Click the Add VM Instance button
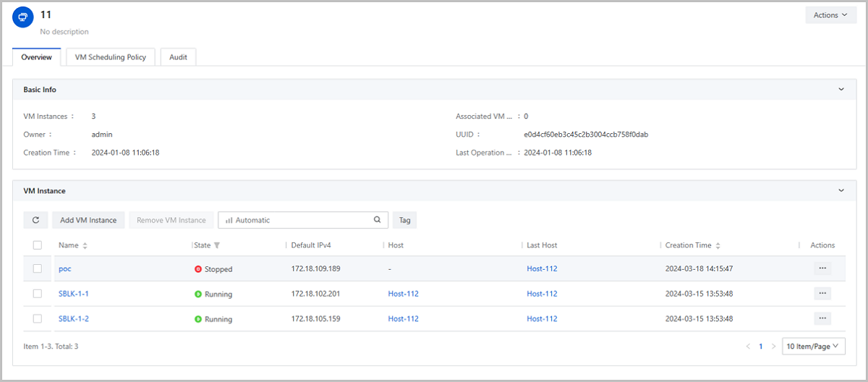 click(x=88, y=220)
